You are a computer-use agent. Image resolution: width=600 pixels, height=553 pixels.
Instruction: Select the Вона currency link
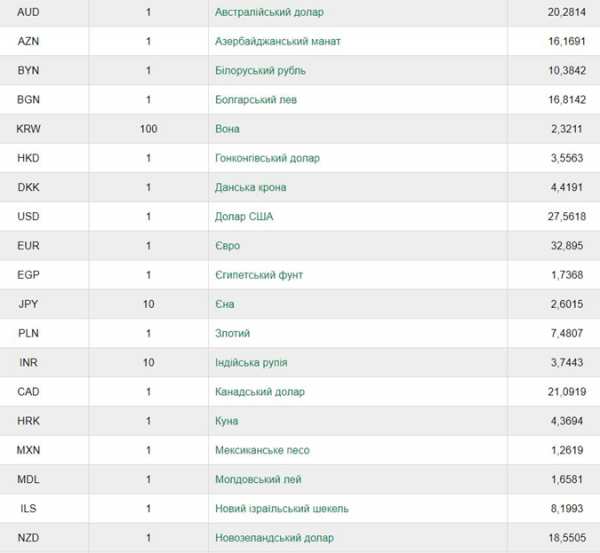pyautogui.click(x=227, y=129)
